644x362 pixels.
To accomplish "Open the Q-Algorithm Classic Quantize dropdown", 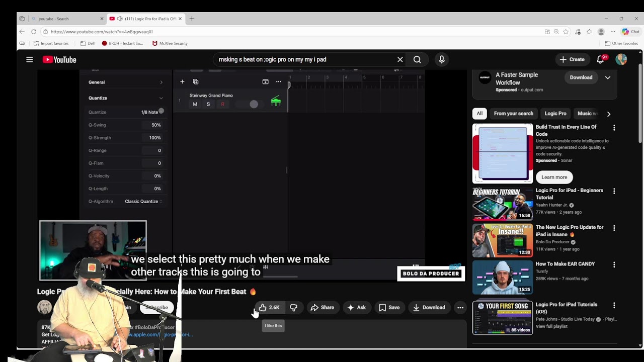I will click(x=143, y=201).
